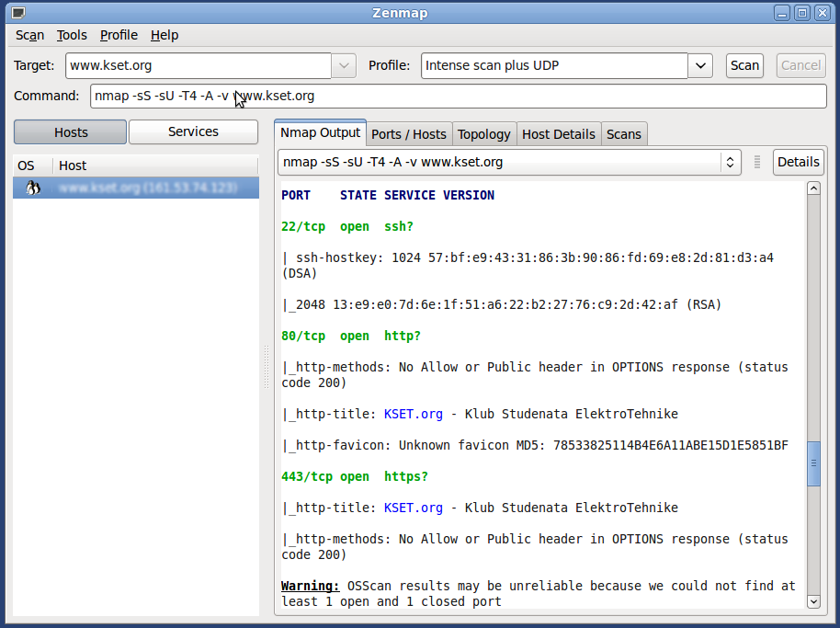Click the 'Target:' label
Screen dimensions: 840x628
[34, 65]
